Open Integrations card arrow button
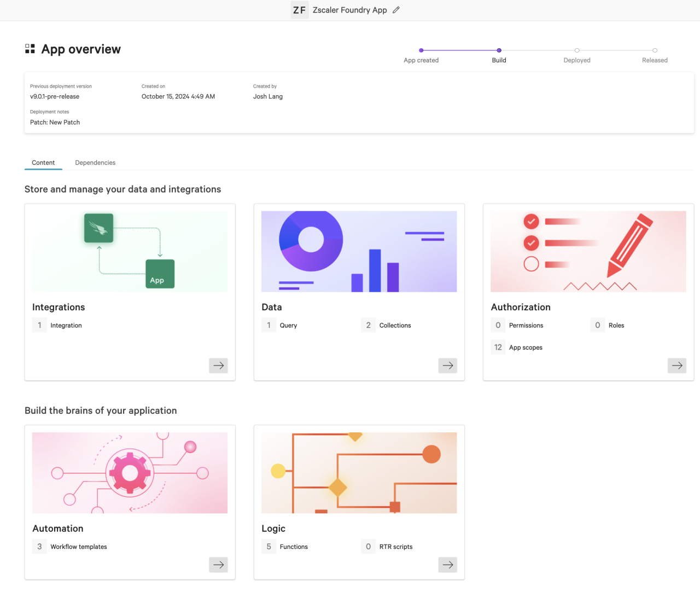This screenshot has width=700, height=591. tap(219, 366)
